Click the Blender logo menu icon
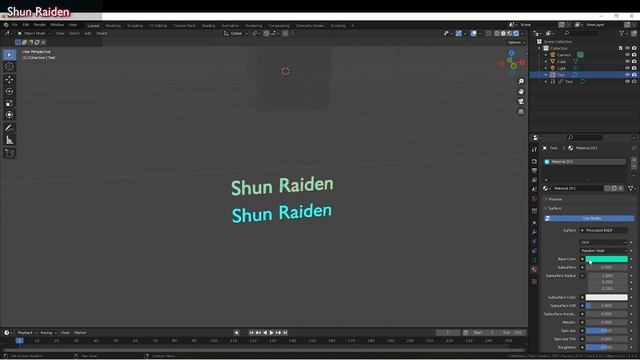This screenshot has height=360, width=640. coord(6,25)
